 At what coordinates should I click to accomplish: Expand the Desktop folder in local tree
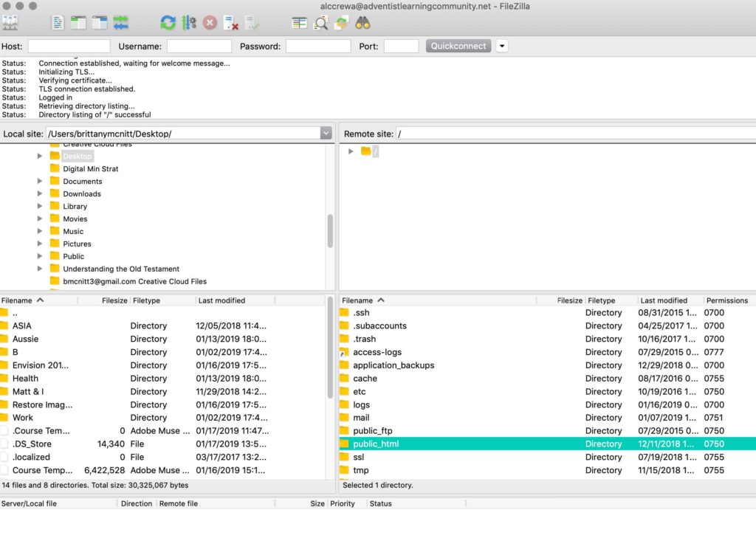point(40,156)
